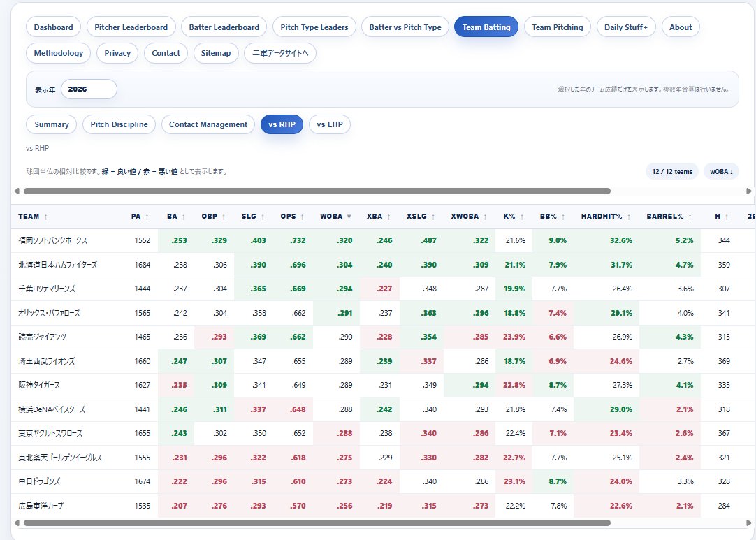Go to Pitcher Leaderboard
This screenshot has height=540, width=756.
click(x=131, y=27)
